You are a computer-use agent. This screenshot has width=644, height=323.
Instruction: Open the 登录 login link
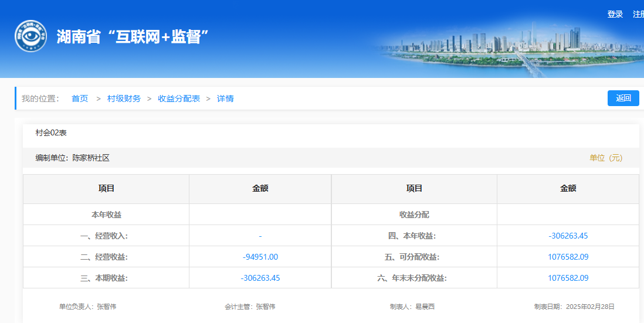[x=615, y=15]
